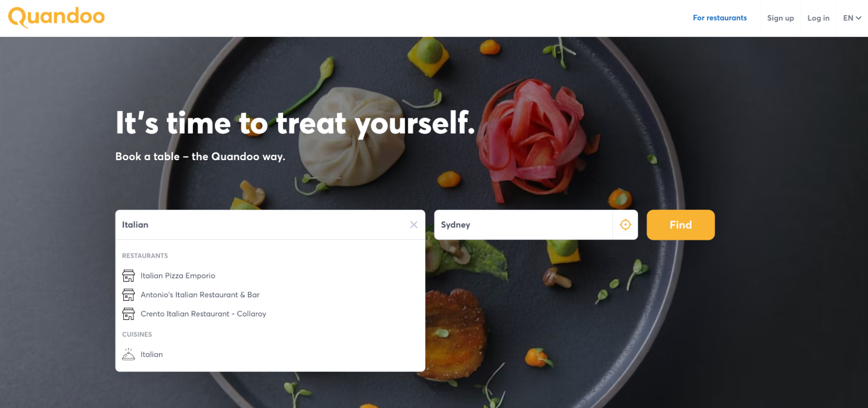Click the use-my-location crosshair icon

point(625,224)
